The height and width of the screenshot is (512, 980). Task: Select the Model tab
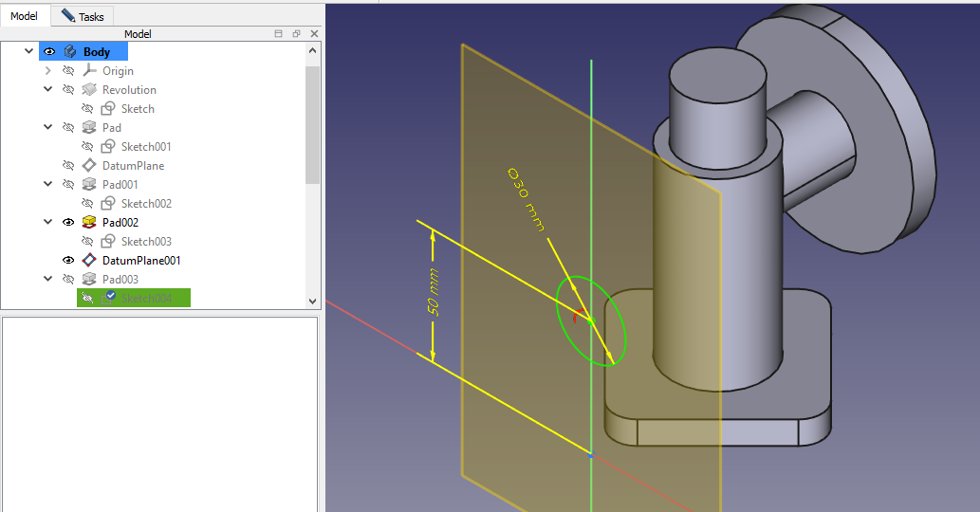[24, 16]
